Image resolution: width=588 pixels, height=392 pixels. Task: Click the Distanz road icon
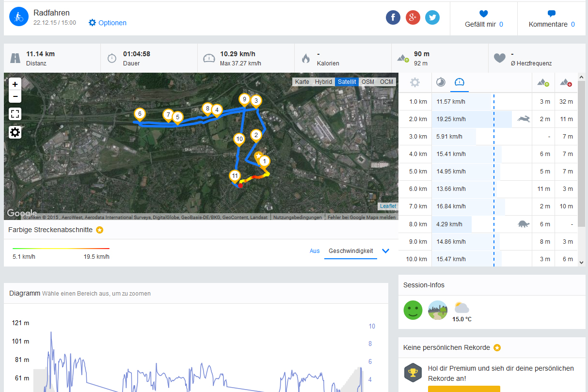pyautogui.click(x=16, y=58)
